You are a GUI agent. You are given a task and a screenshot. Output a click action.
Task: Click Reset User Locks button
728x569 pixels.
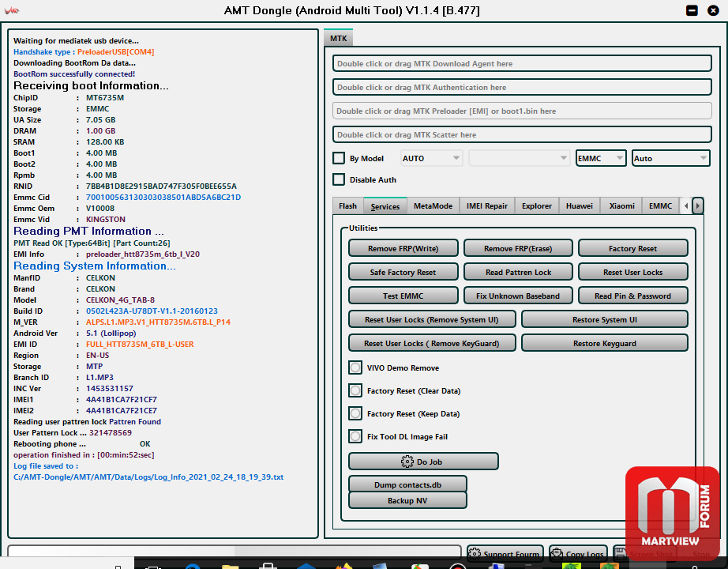(x=632, y=272)
